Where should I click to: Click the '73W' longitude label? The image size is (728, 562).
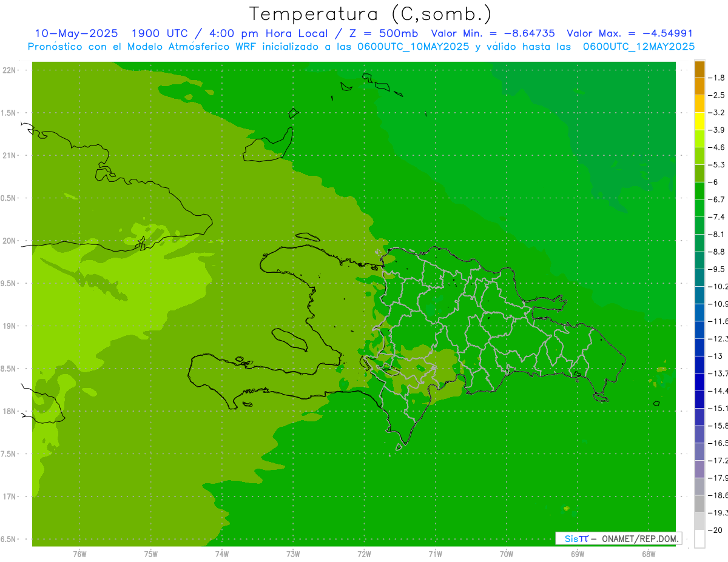293,554
